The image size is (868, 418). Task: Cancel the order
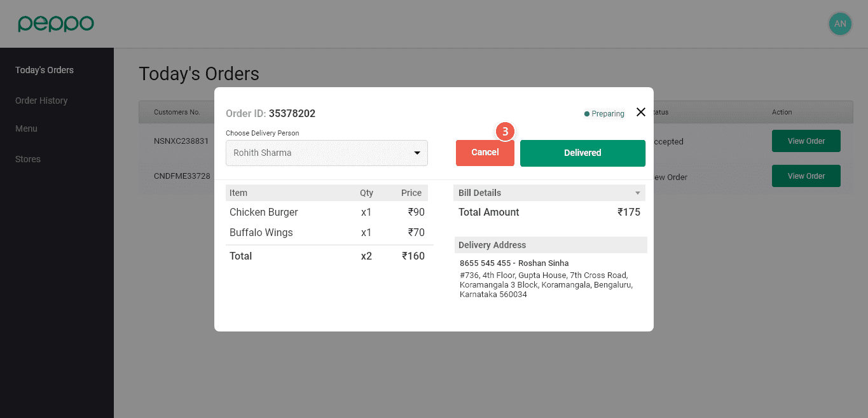[485, 153]
